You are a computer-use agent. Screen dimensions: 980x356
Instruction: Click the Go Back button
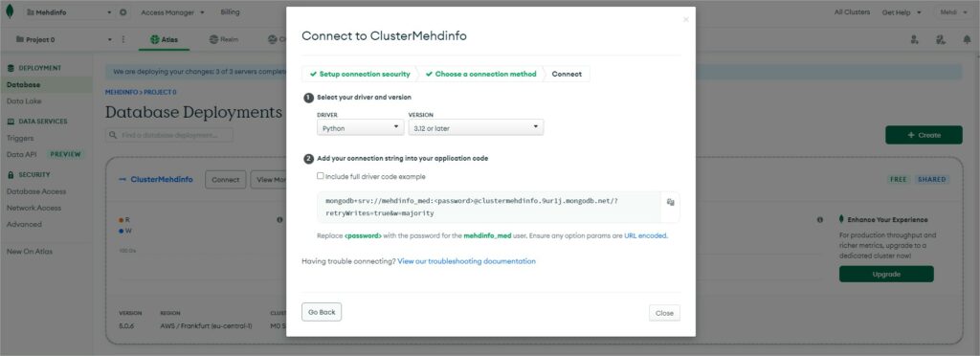tap(322, 312)
